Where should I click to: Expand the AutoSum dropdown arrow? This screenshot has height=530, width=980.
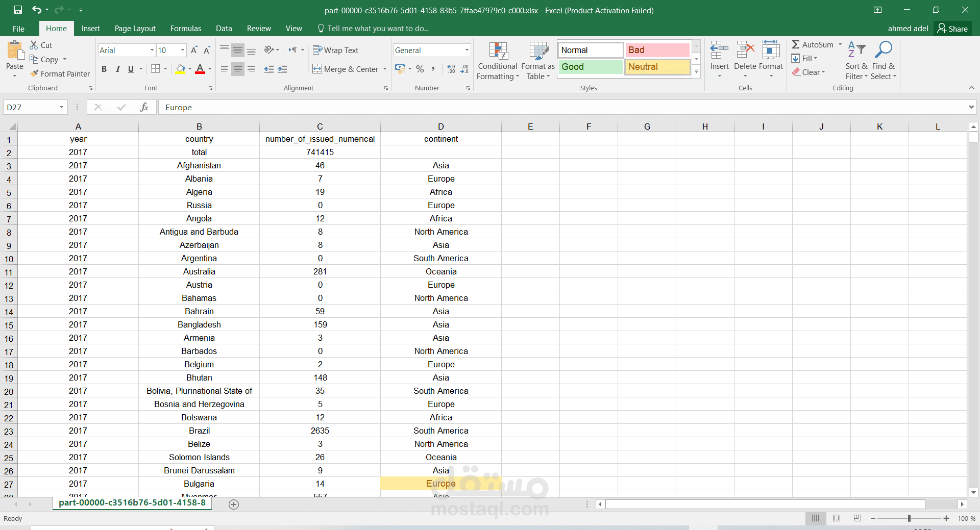click(x=840, y=44)
